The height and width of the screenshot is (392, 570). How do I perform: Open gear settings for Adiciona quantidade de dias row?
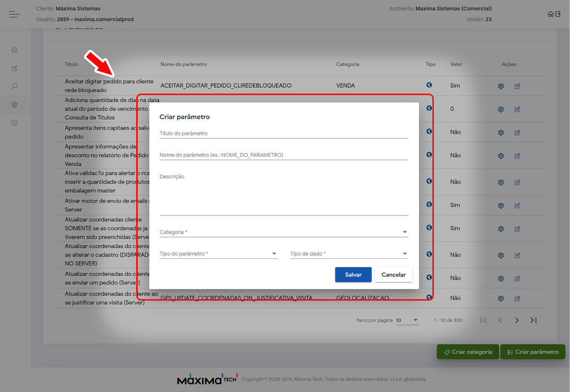point(501,109)
